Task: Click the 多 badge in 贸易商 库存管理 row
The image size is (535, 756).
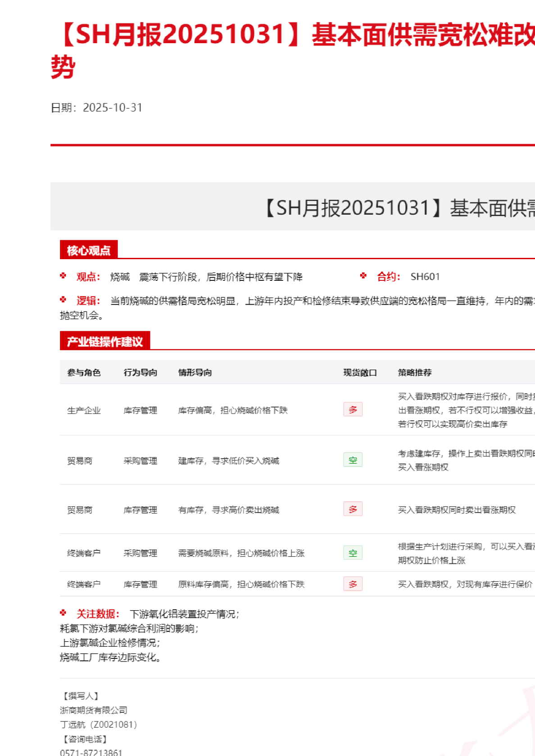Action: pyautogui.click(x=353, y=509)
